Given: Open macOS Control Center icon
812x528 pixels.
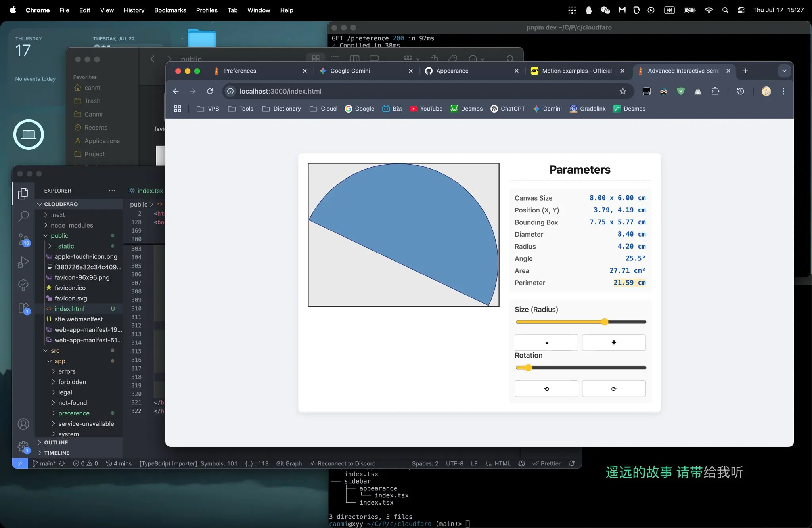Looking at the screenshot, I should (741, 10).
